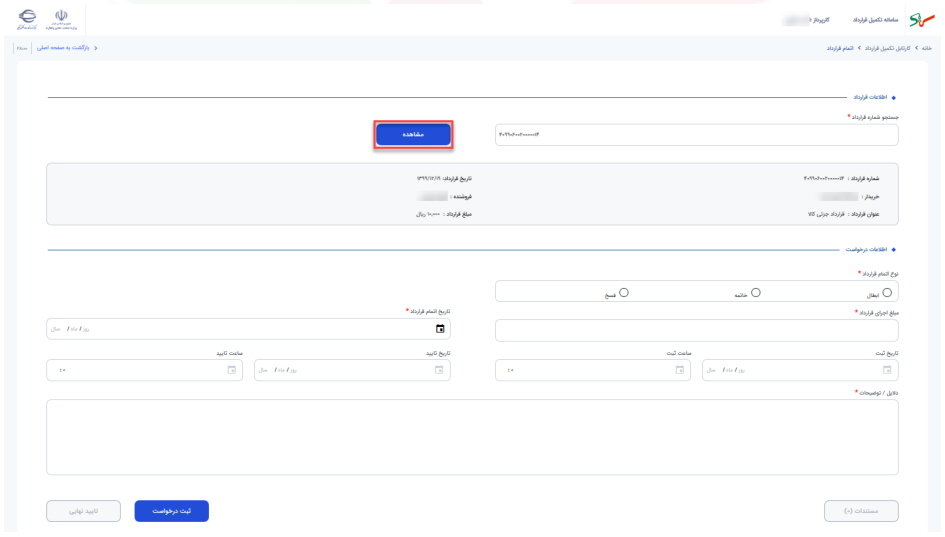Screen dimensions: 945x537
Task: Open calendar icon in approval date field
Action: point(439,370)
